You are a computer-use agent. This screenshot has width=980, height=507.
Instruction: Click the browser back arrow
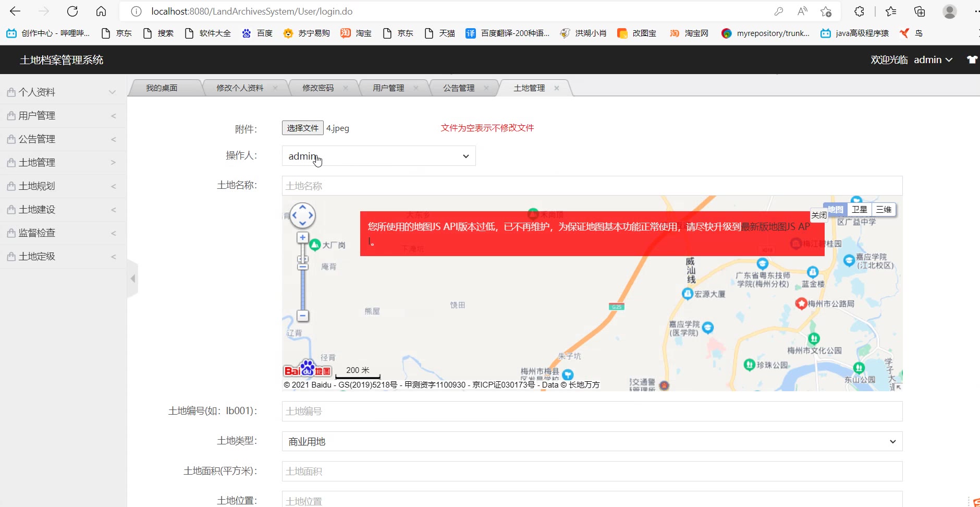coord(15,11)
